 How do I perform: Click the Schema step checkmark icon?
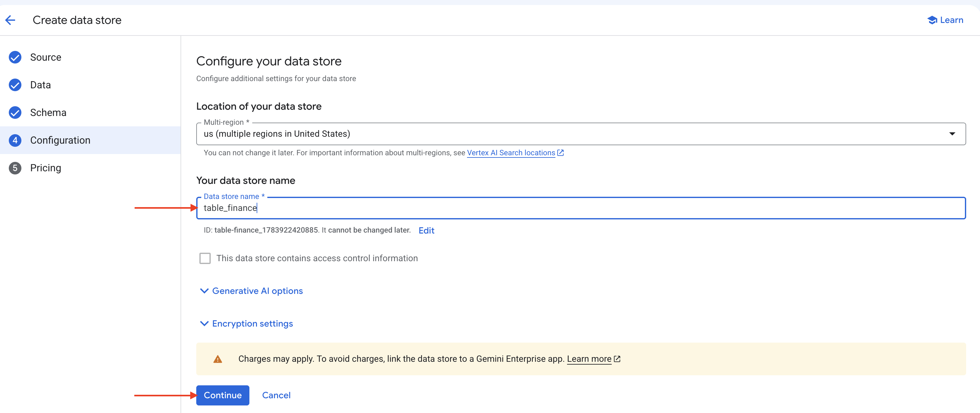15,113
